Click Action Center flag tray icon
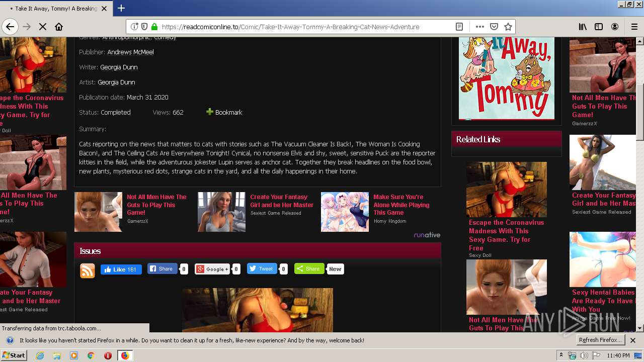Screen dimensions: 644x362 (595, 355)
